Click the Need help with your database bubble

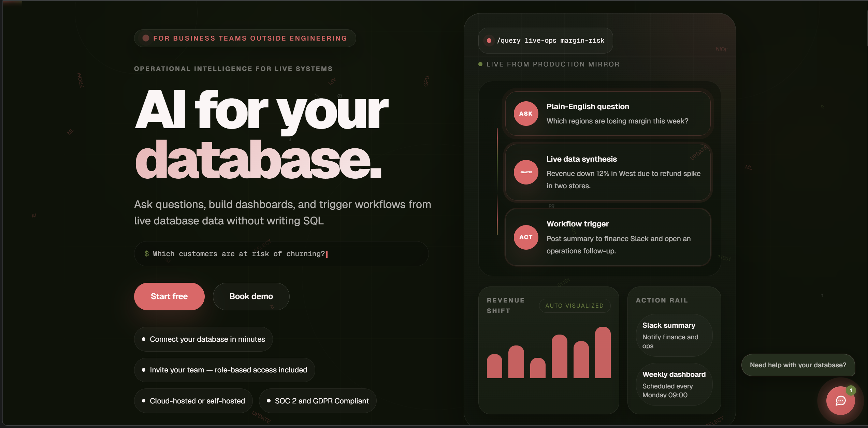pos(798,365)
